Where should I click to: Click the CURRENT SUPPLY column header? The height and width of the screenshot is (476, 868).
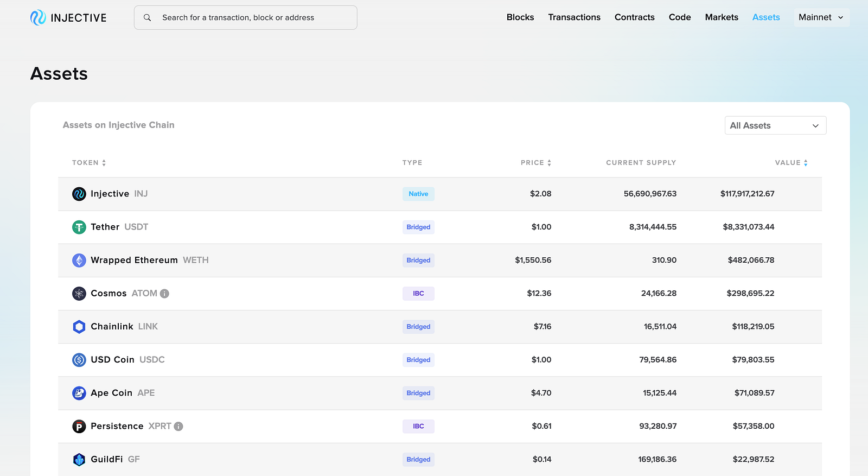[641, 163]
